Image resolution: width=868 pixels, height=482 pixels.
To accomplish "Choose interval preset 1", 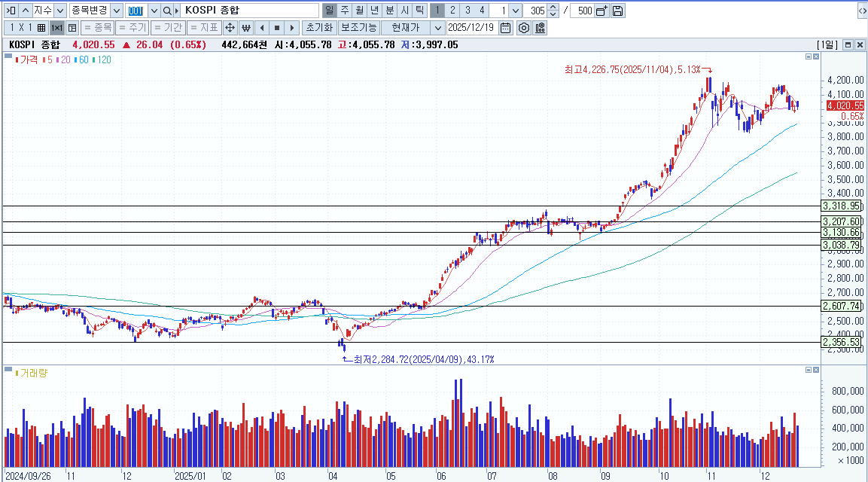I will point(437,11).
